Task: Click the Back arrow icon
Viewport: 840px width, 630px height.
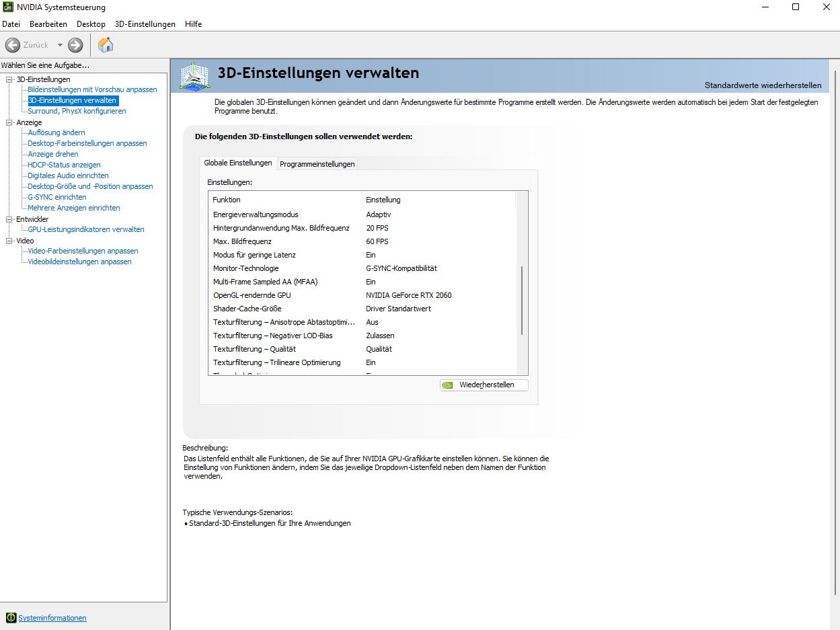Action: pos(12,45)
